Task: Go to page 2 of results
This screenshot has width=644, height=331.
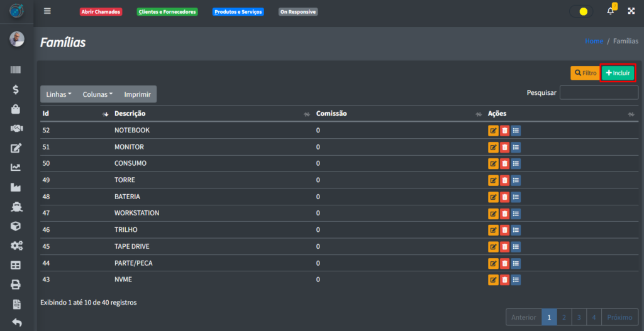Action: [564, 317]
